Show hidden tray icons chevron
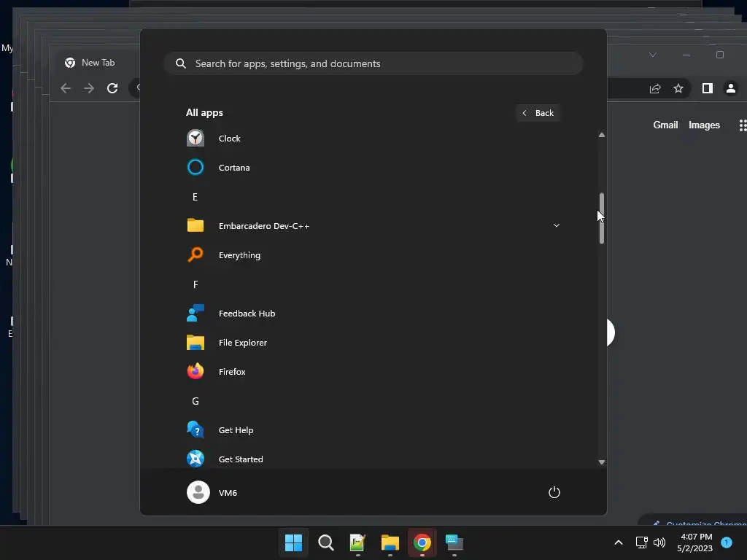This screenshot has height=560, width=747. 619,542
